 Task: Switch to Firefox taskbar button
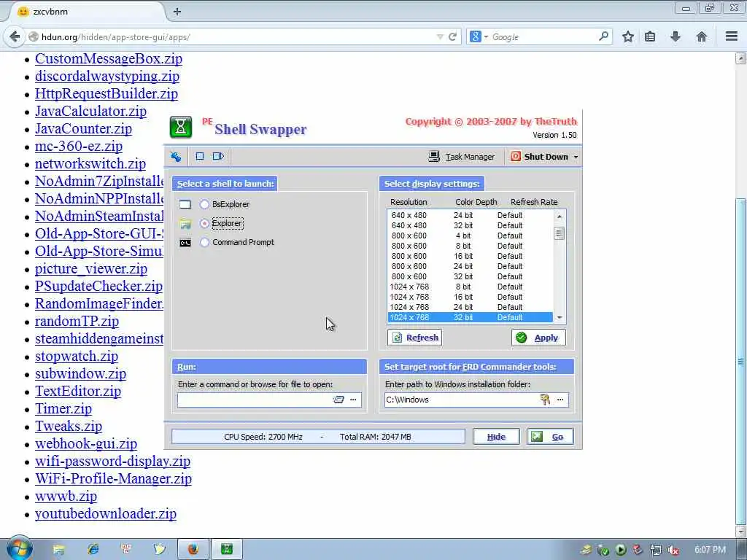[x=193, y=550]
